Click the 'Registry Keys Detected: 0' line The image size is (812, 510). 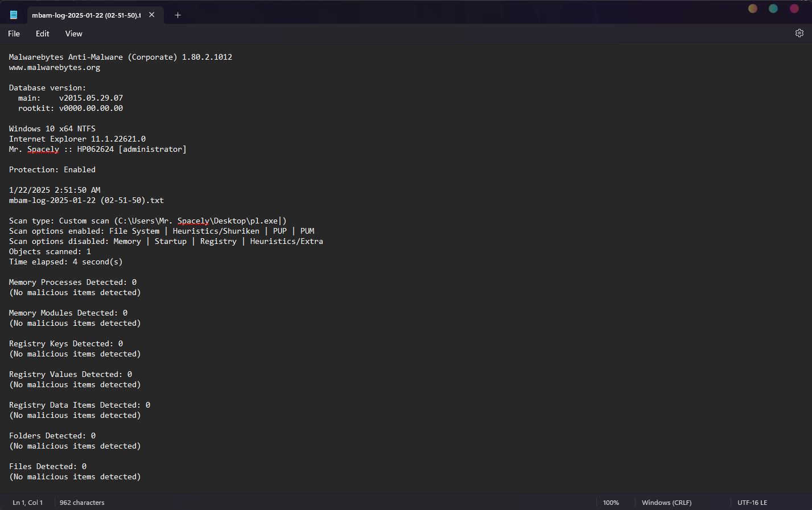click(x=66, y=343)
